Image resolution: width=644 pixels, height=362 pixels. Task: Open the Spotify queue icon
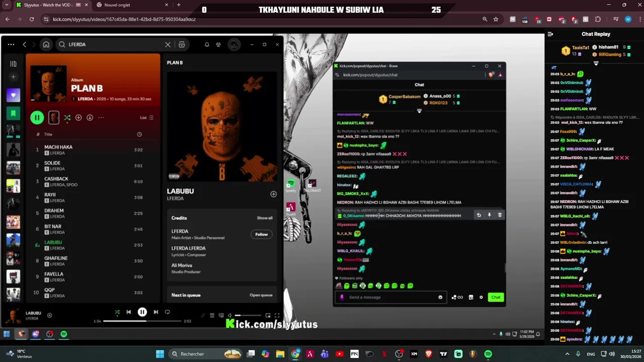(212, 315)
